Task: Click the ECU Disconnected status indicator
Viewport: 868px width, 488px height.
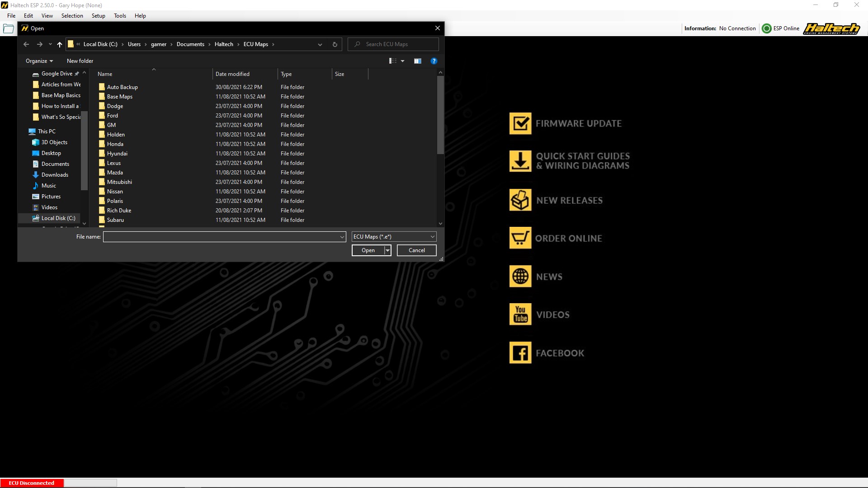Action: click(32, 483)
